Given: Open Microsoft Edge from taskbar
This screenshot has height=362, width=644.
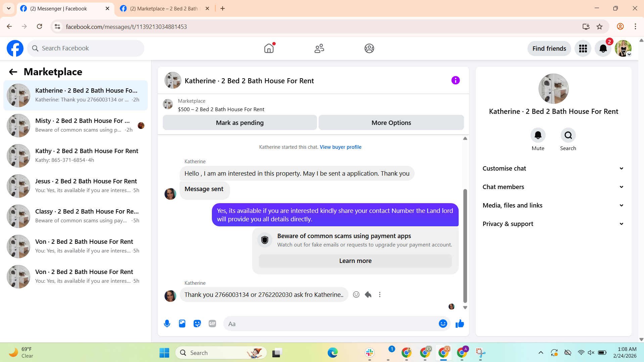Looking at the screenshot, I should click(332, 353).
